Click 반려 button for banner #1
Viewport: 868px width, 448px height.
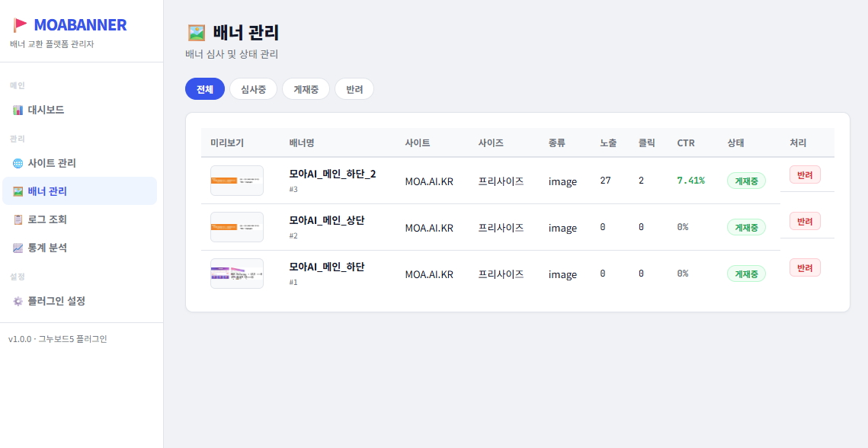click(x=804, y=267)
